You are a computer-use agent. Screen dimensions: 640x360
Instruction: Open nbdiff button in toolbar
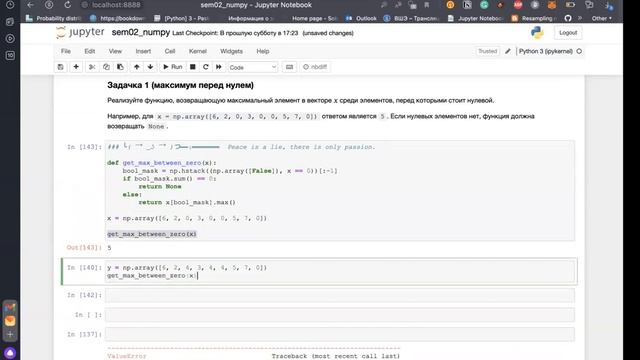[x=315, y=67]
